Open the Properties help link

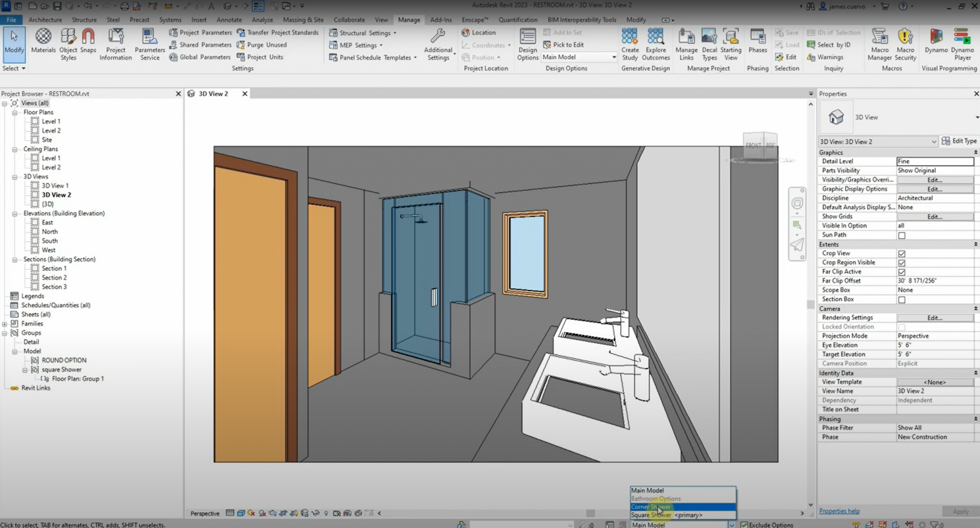(x=839, y=511)
